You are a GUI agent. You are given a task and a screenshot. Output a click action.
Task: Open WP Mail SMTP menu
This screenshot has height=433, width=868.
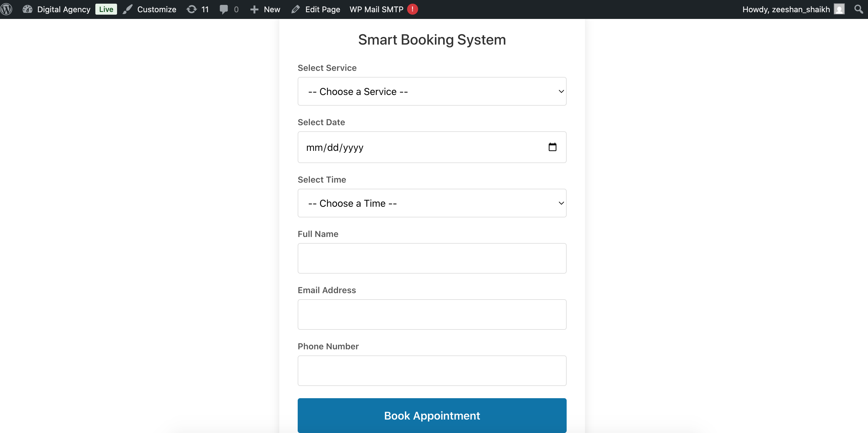point(376,9)
